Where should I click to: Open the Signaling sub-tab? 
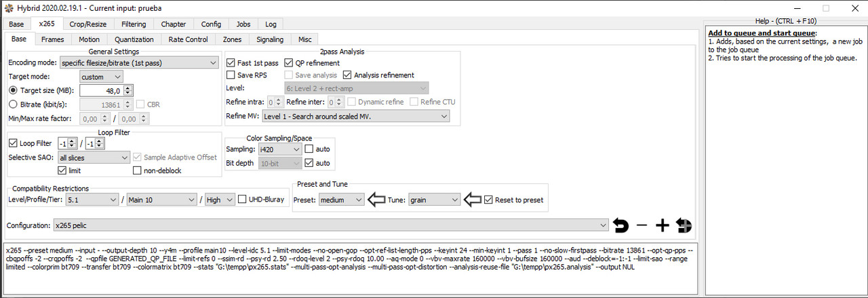[270, 39]
